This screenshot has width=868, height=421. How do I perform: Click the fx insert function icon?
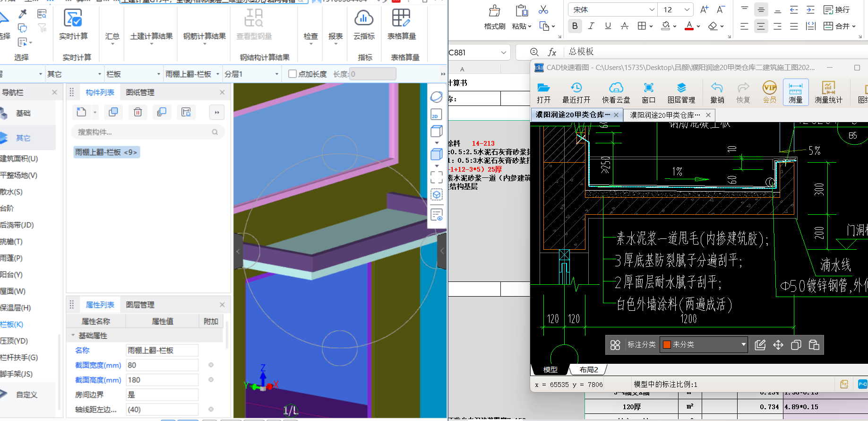[x=552, y=52]
